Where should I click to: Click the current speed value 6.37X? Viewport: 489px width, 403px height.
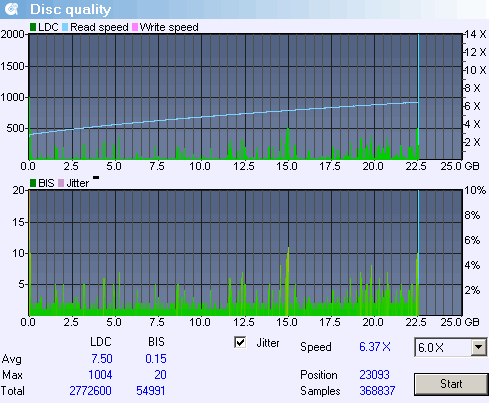pyautogui.click(x=375, y=347)
